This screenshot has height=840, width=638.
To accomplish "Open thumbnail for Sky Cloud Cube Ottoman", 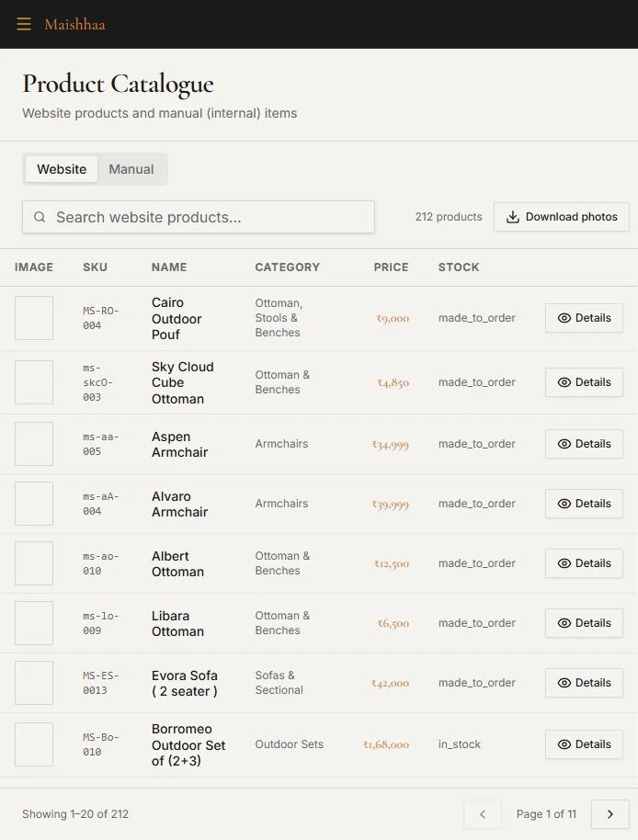I will pyautogui.click(x=34, y=382).
